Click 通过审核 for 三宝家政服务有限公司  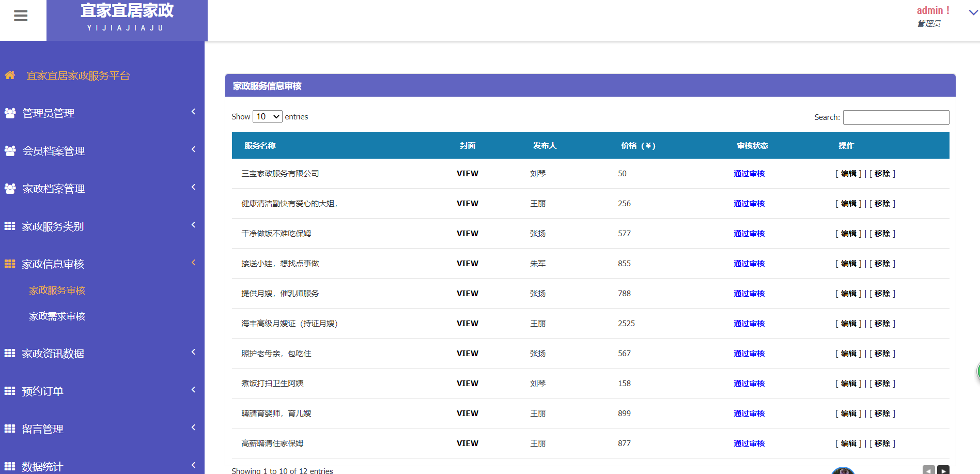coord(749,174)
